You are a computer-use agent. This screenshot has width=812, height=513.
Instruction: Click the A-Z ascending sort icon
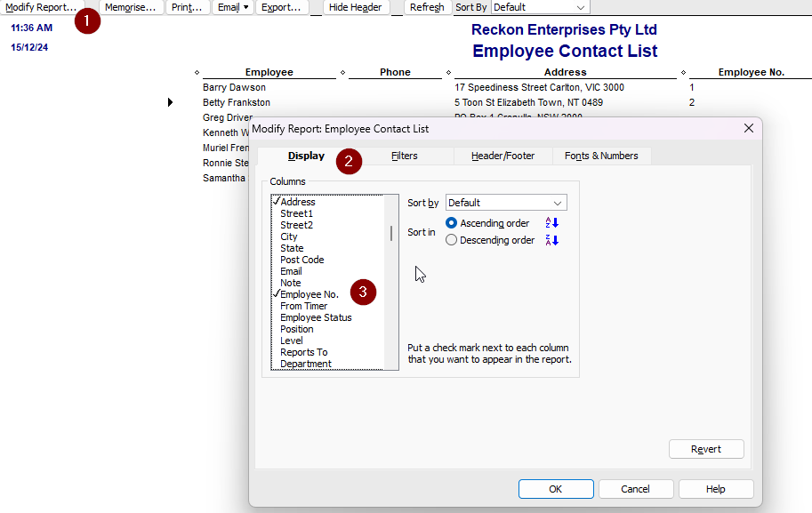click(551, 223)
